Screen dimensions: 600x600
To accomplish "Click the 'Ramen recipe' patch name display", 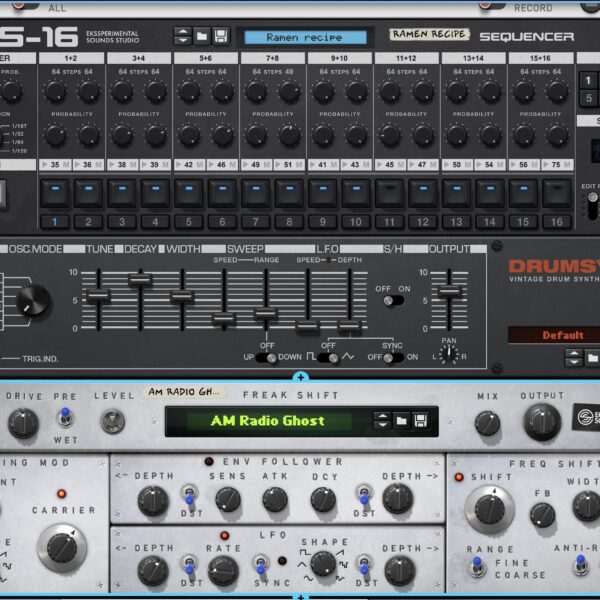I will (x=305, y=38).
